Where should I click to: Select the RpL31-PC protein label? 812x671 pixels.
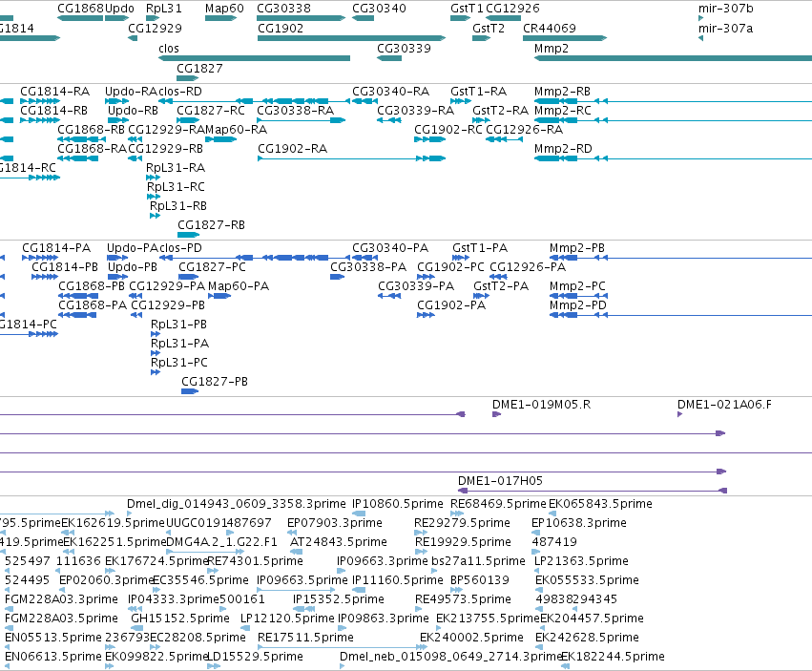(x=179, y=362)
